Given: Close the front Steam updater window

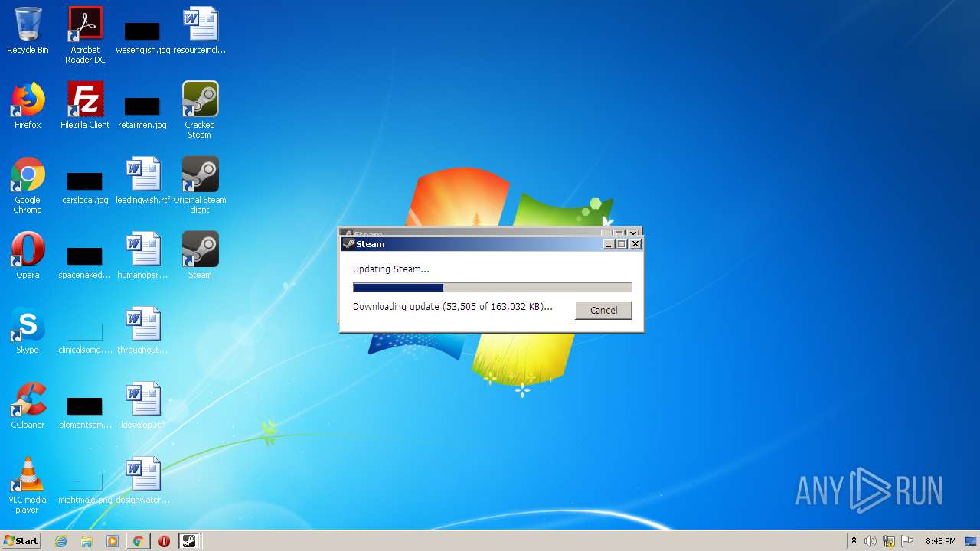Looking at the screenshot, I should point(635,244).
